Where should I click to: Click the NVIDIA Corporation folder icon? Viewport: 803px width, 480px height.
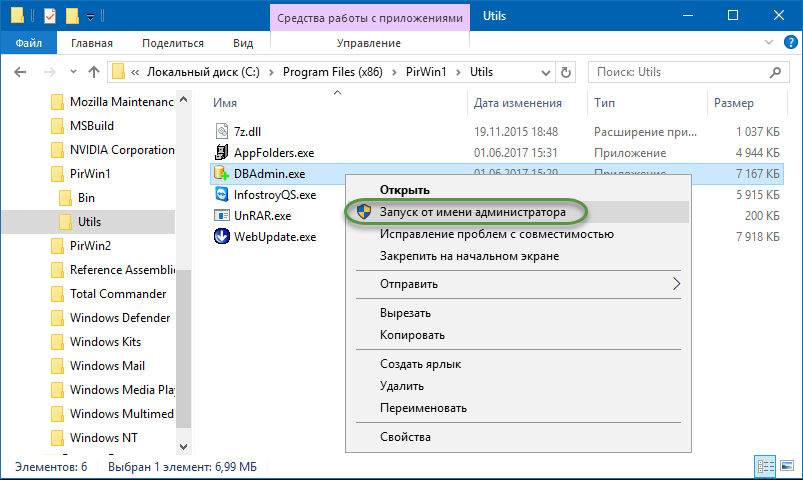(57, 150)
